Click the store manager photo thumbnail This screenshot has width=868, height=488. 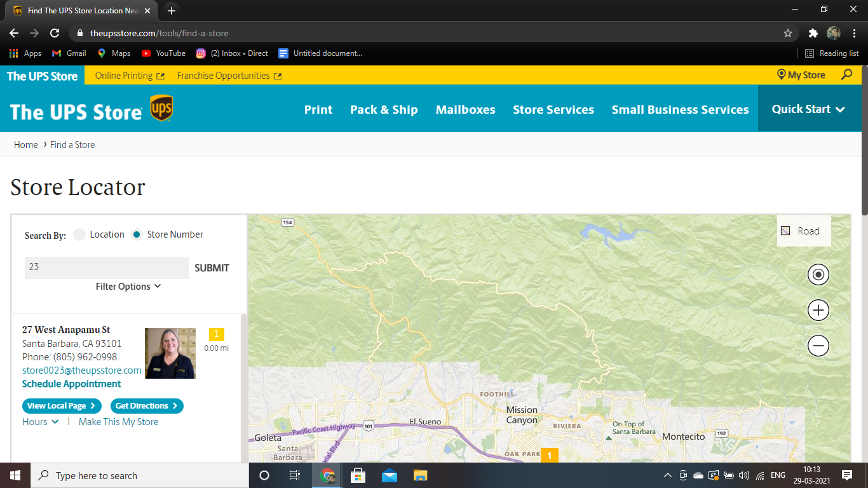click(x=170, y=353)
